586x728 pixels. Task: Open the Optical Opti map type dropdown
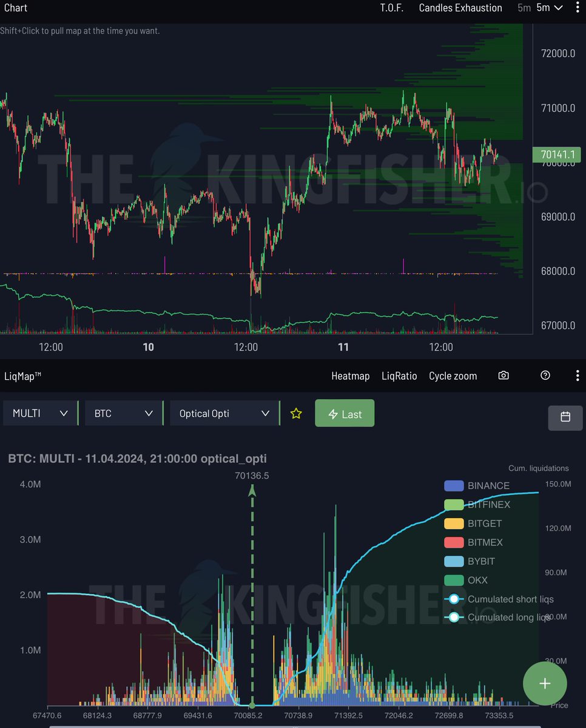point(225,413)
